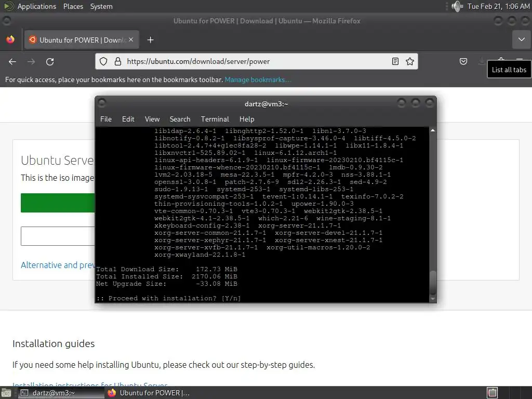This screenshot has width=532, height=399.
Task: Open the Places menu
Action: [73, 6]
